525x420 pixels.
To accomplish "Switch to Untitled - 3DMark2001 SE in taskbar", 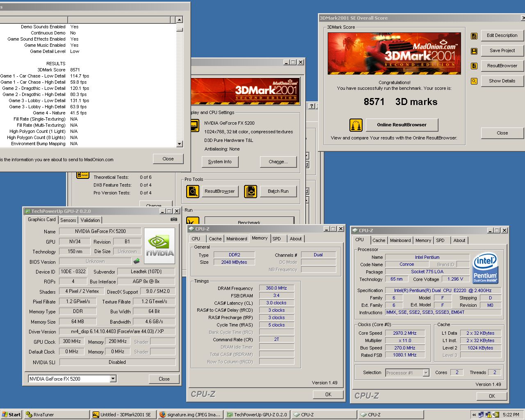I will (x=123, y=415).
